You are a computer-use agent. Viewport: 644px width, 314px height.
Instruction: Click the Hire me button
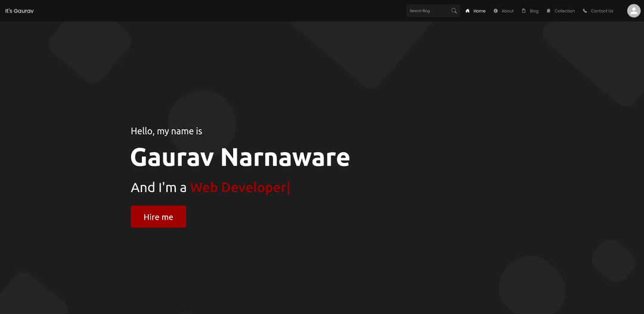click(159, 217)
